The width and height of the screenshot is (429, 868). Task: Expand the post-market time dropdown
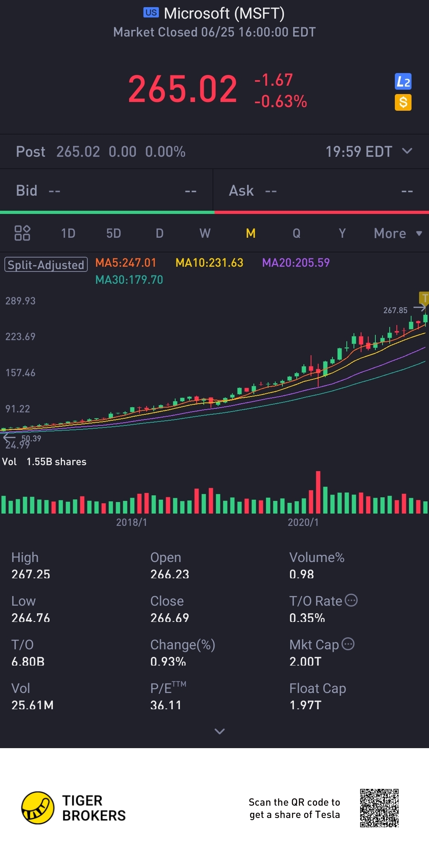407,151
